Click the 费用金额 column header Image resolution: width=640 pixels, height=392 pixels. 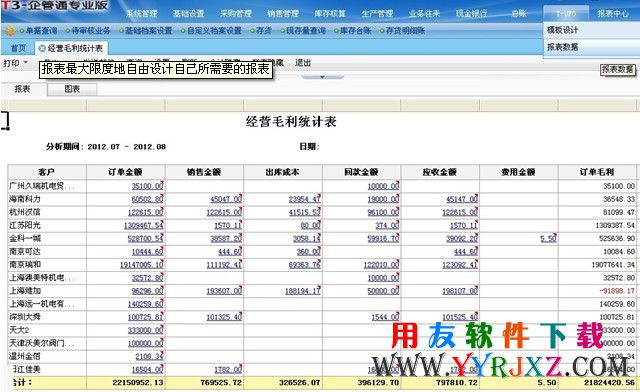click(x=518, y=172)
